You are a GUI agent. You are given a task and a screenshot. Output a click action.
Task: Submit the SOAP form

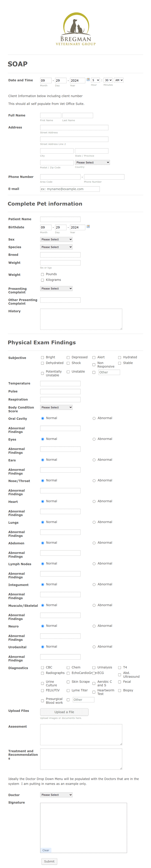point(49,861)
